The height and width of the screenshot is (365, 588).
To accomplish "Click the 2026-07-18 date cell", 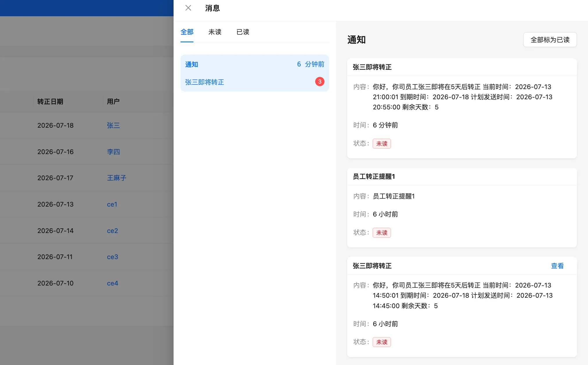I will (x=55, y=125).
